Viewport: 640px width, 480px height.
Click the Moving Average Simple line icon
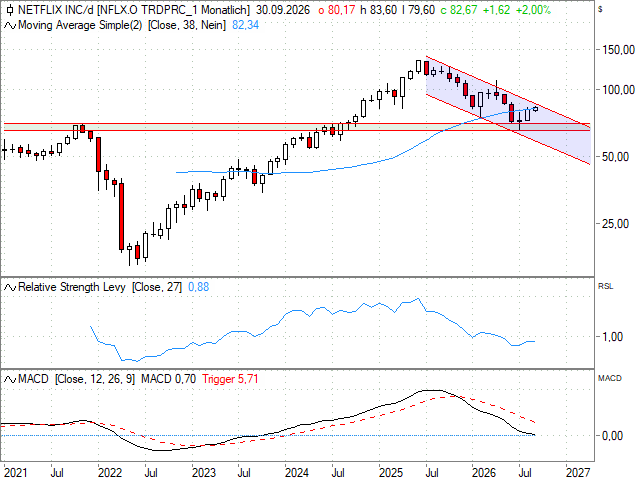pos(10,25)
